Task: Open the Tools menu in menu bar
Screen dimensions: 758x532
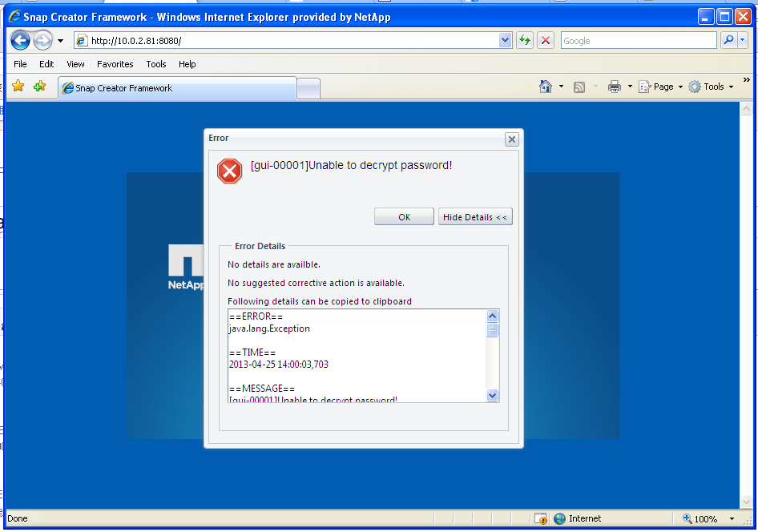Action: click(x=156, y=64)
